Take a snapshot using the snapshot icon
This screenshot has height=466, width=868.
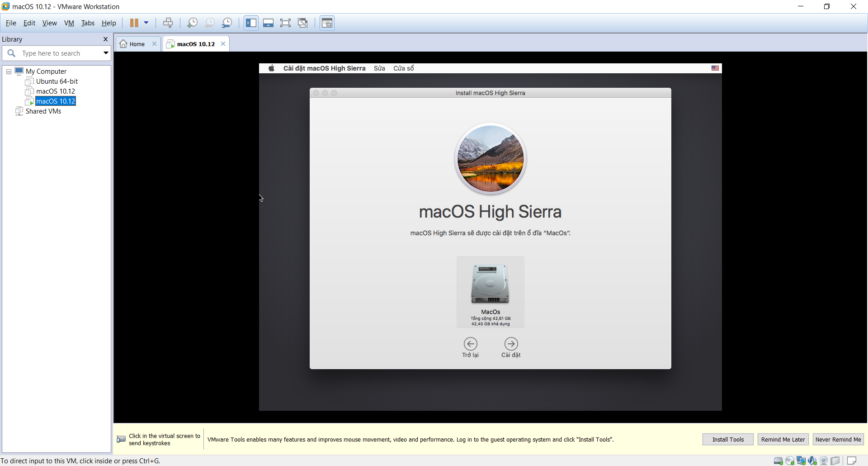coord(192,23)
